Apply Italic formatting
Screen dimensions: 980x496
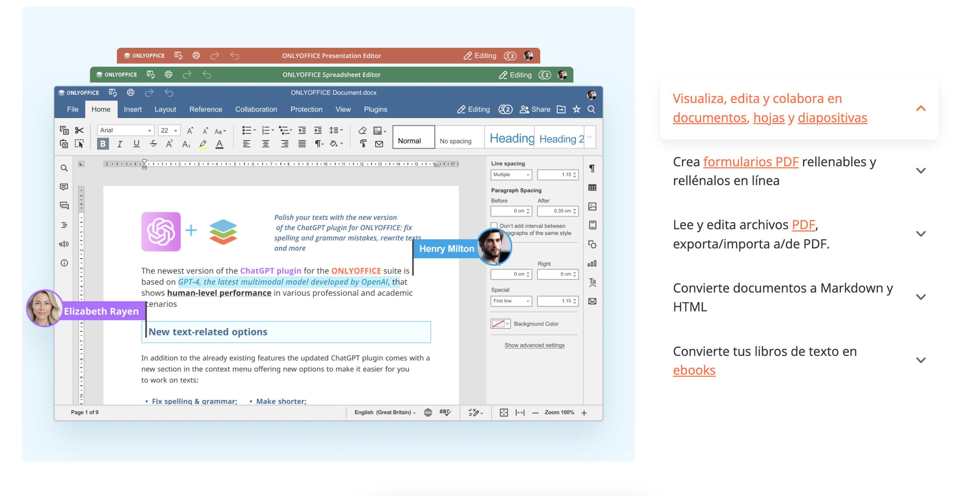click(120, 144)
